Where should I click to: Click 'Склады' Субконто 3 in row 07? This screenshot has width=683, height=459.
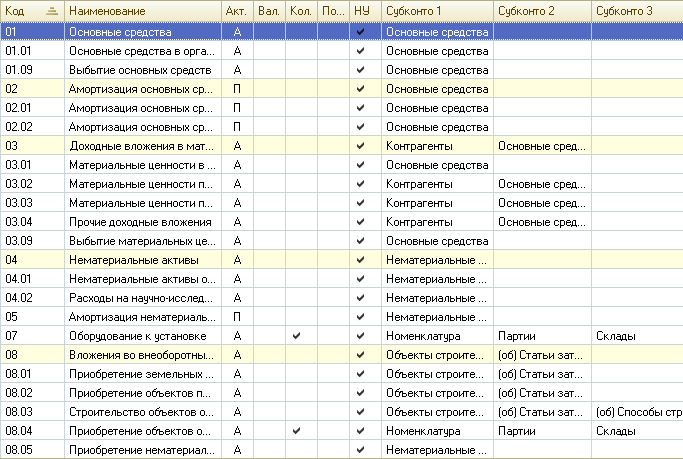click(x=616, y=336)
